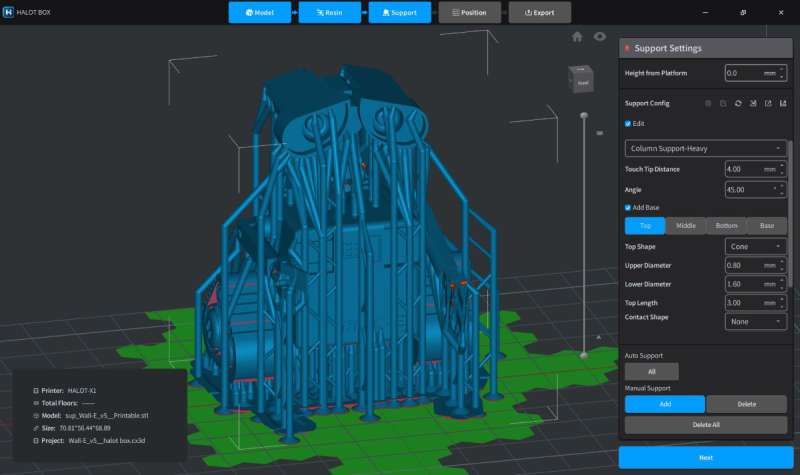Click the Upper Diameter input field

[756, 265]
